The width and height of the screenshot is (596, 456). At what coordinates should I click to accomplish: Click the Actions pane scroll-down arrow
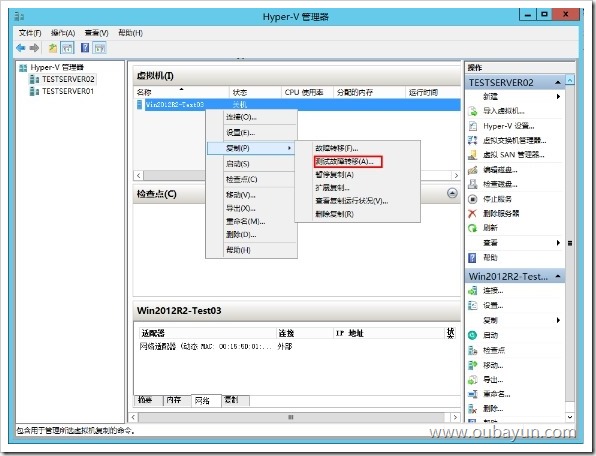pos(570,417)
